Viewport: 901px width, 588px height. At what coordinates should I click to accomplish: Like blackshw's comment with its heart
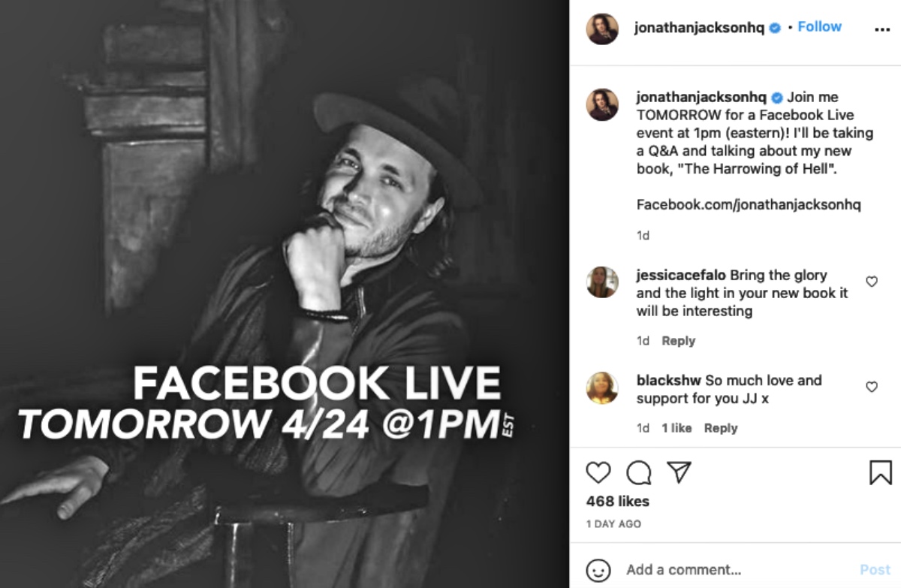[872, 387]
